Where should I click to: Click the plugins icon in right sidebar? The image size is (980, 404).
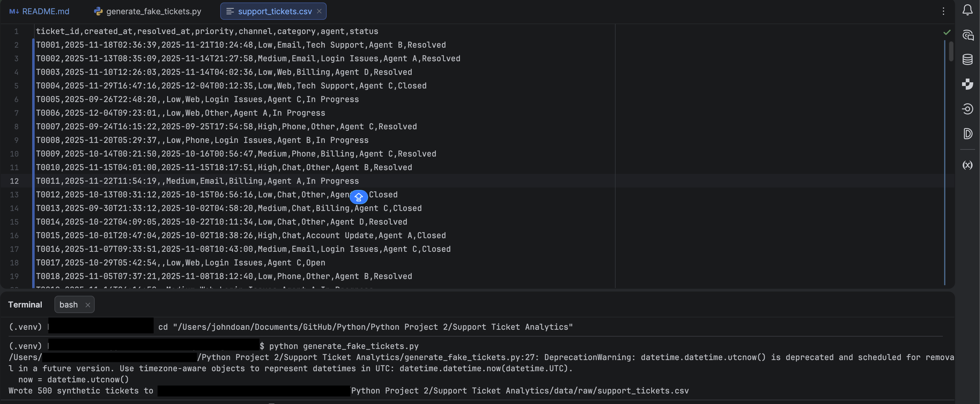pyautogui.click(x=968, y=84)
